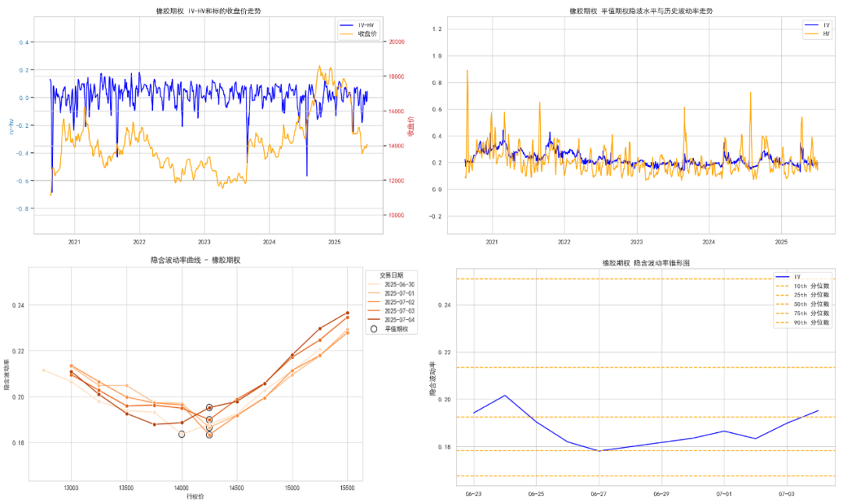Click the '1.0' y-axis tick in top-right chart
The image size is (843, 504).
pos(437,56)
